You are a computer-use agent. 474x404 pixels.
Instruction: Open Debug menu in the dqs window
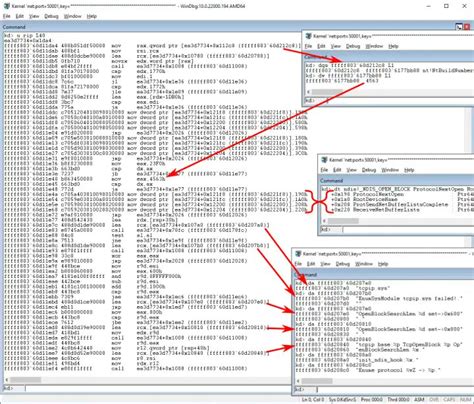coord(353,46)
